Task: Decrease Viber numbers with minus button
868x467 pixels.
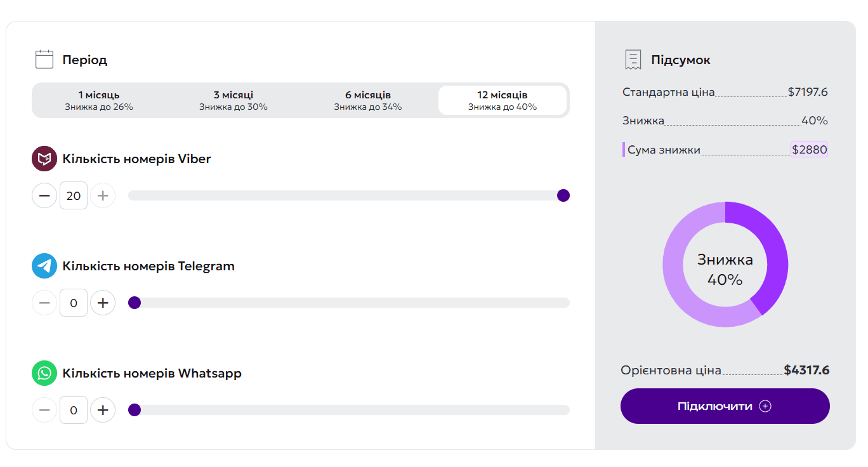Action: [x=44, y=195]
